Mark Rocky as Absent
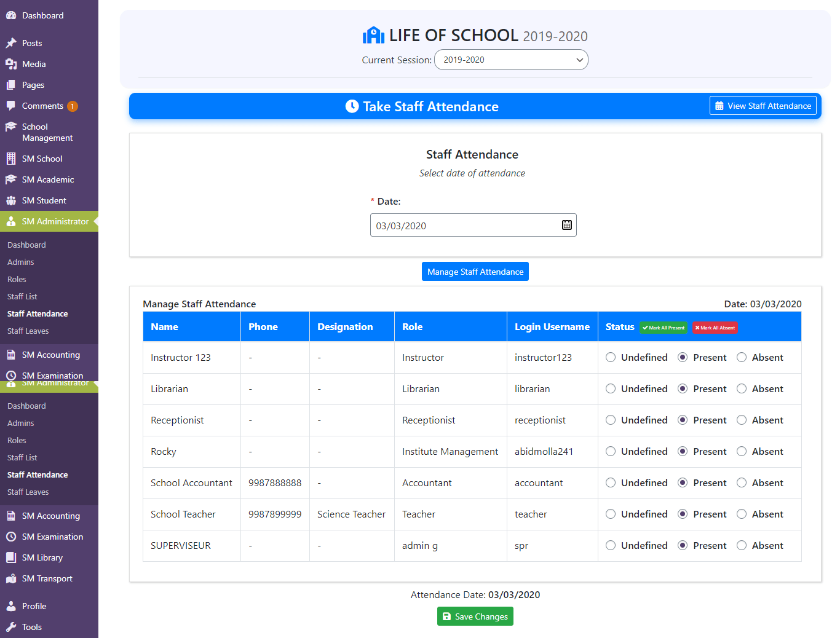Image resolution: width=840 pixels, height=638 pixels. point(742,451)
